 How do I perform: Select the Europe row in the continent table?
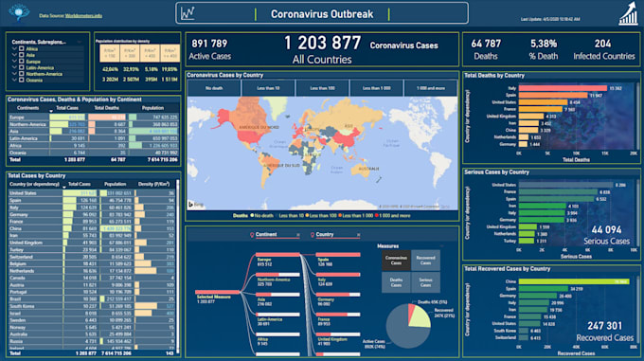tap(93, 117)
